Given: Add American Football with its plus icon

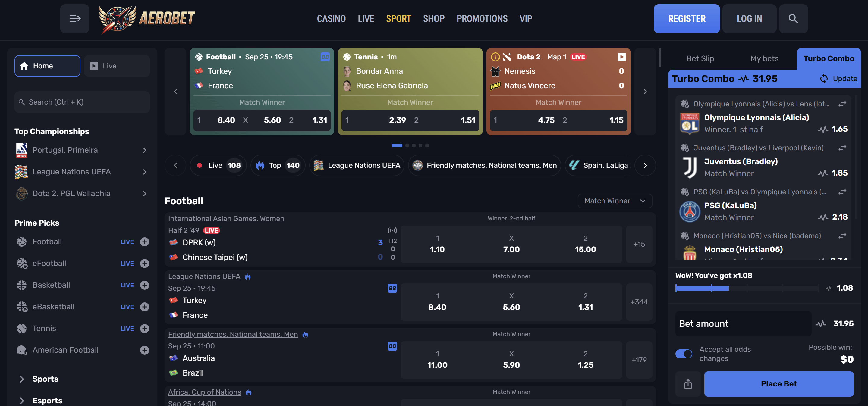Looking at the screenshot, I should [145, 350].
